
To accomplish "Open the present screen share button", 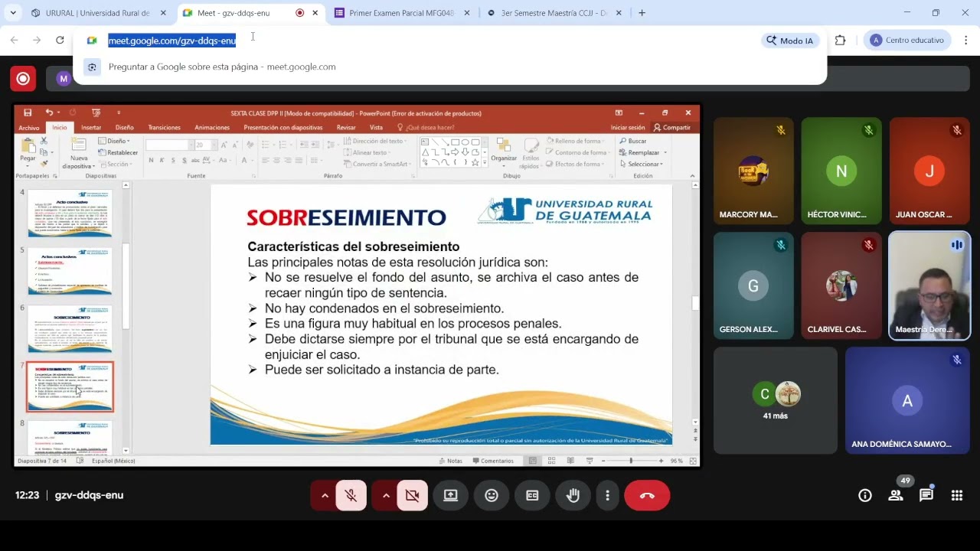I will [451, 495].
